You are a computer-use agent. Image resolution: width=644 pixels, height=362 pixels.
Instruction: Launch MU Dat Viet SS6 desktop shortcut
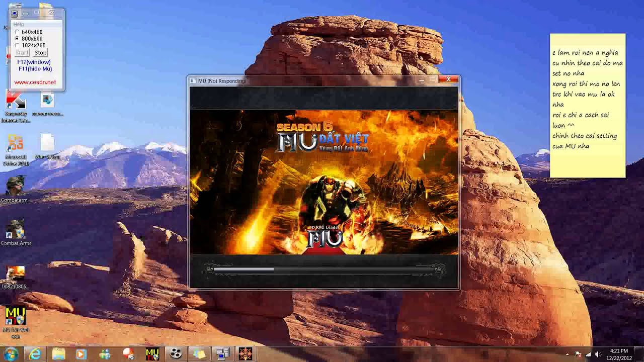click(16, 322)
